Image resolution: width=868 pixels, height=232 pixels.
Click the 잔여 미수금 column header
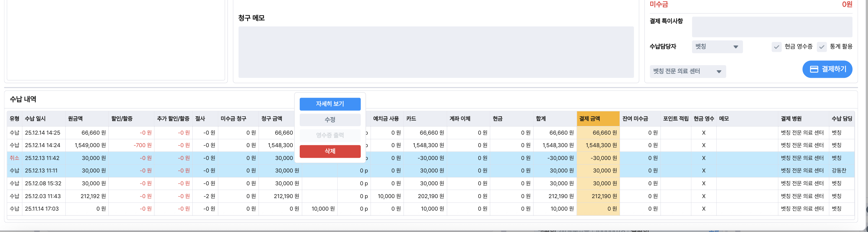[x=635, y=119]
